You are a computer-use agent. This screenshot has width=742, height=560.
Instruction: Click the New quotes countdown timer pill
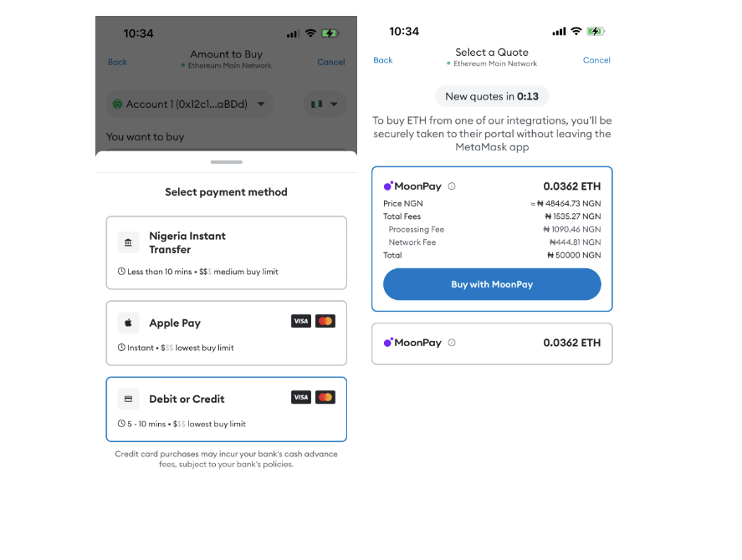tap(492, 96)
